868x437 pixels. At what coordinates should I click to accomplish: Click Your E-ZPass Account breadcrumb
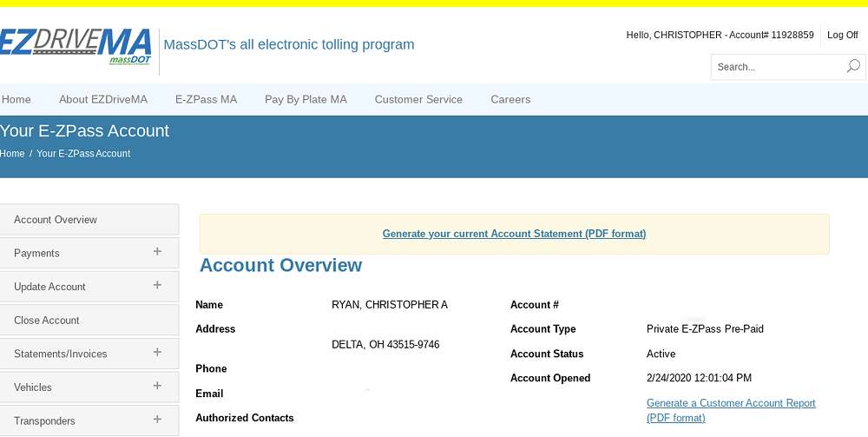point(83,154)
